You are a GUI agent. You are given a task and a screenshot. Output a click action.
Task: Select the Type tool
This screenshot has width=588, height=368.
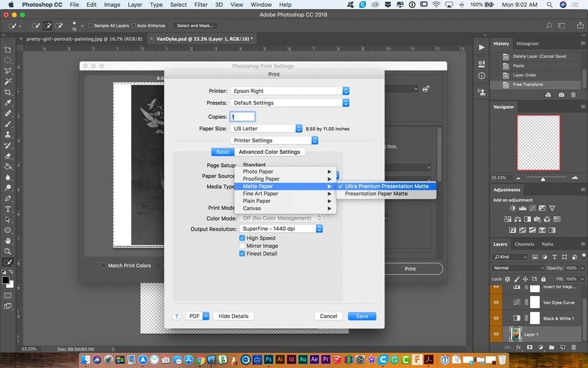coord(8,209)
